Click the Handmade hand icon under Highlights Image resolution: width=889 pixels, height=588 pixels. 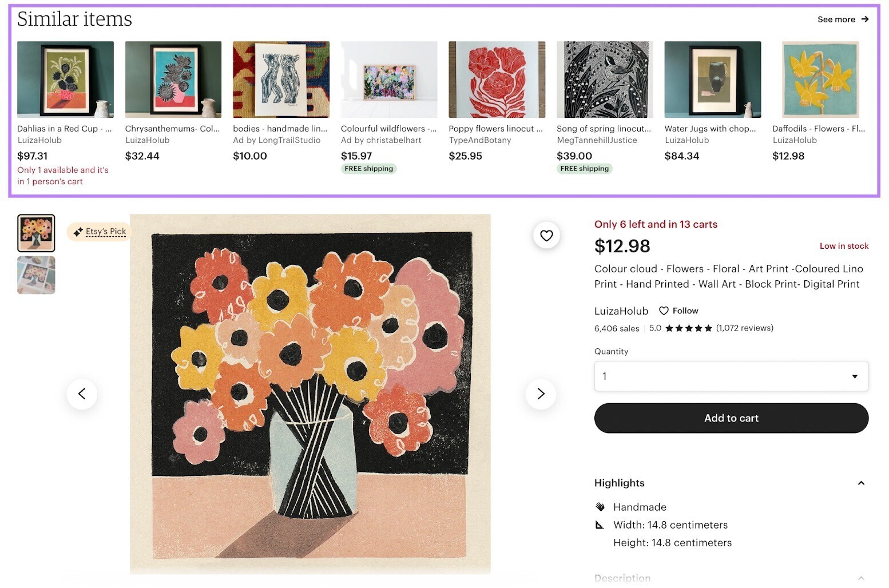coord(599,507)
